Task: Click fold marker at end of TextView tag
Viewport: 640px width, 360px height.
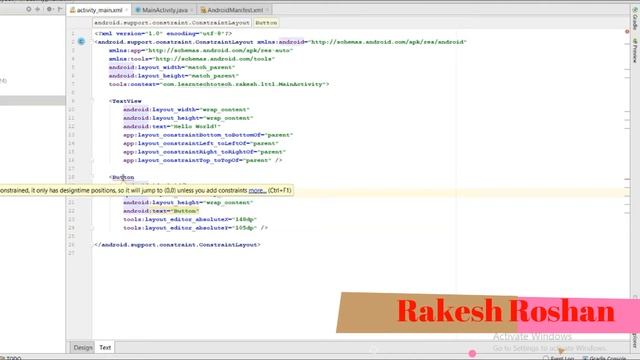Action: (92, 160)
